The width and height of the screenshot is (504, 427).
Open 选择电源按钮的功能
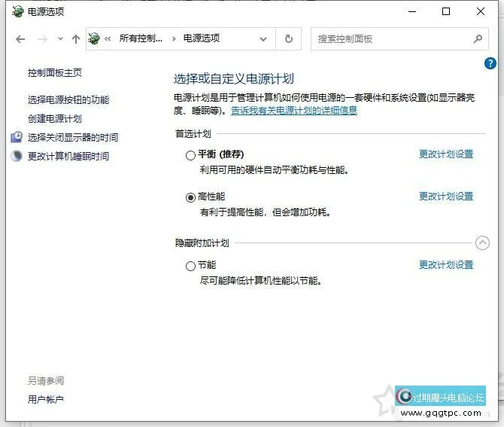[68, 99]
